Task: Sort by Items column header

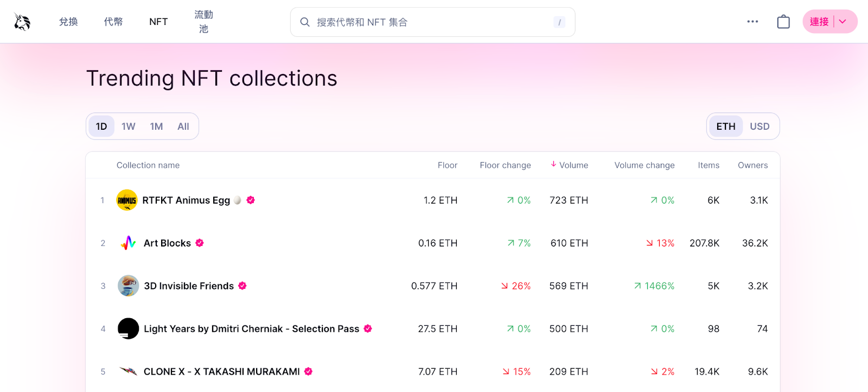Action: click(x=709, y=165)
